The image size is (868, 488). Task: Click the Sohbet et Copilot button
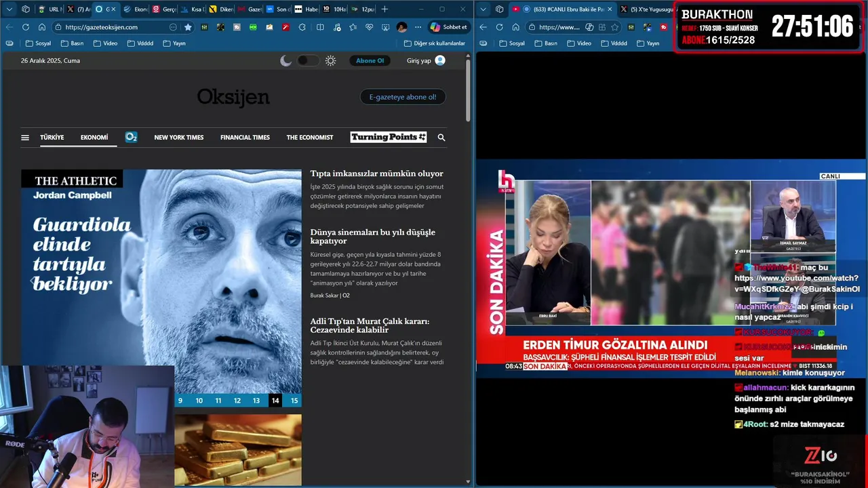point(449,27)
